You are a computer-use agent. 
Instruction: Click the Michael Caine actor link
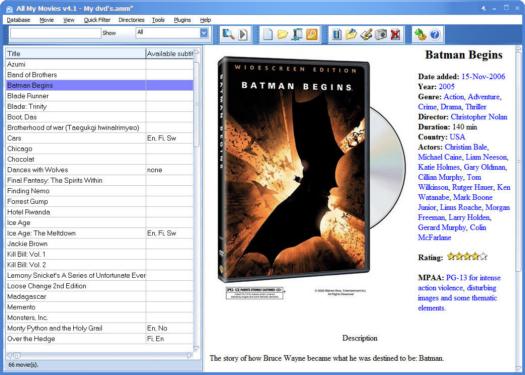(440, 157)
